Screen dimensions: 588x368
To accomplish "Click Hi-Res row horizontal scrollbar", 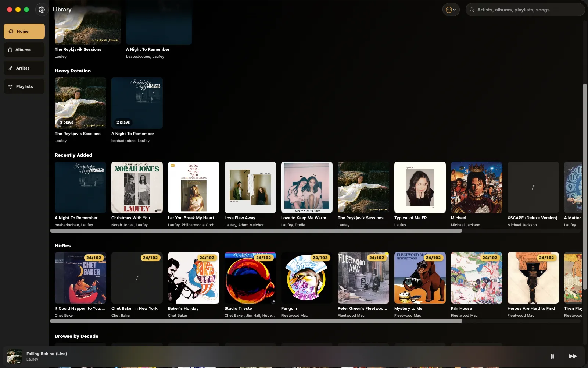I will coord(256,321).
